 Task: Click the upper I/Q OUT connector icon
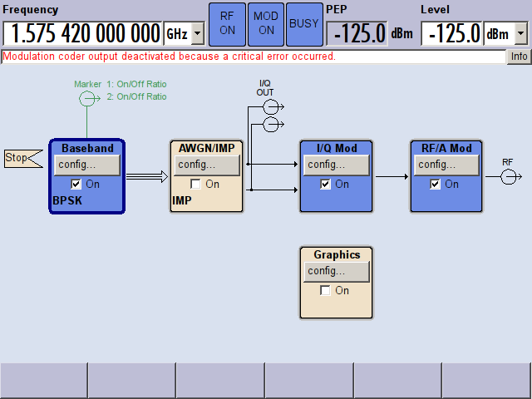click(x=271, y=106)
